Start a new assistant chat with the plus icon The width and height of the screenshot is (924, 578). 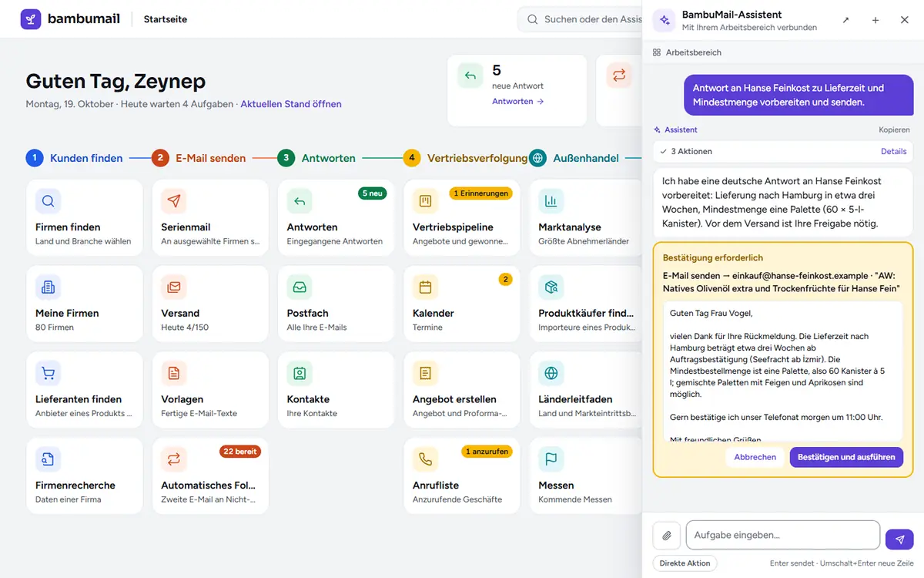(x=875, y=20)
